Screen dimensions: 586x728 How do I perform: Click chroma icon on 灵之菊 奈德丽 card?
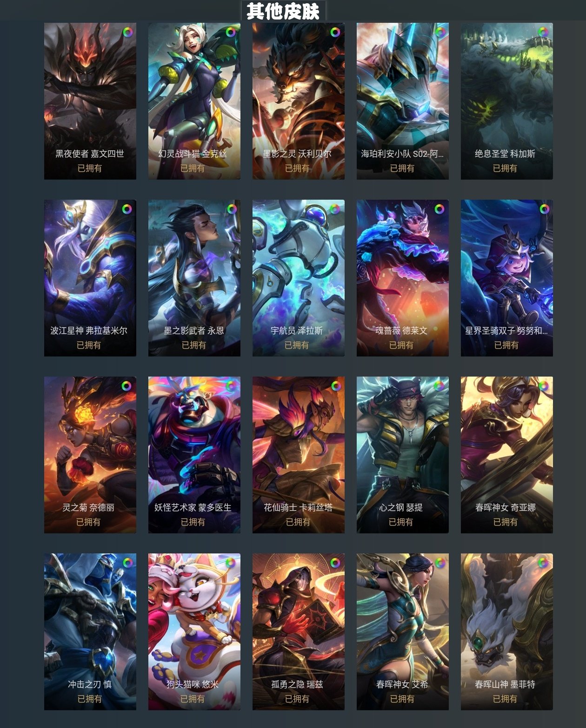click(x=127, y=385)
